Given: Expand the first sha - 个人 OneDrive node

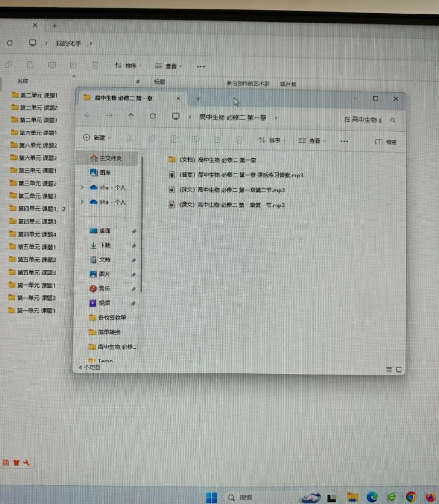Looking at the screenshot, I should coord(82,187).
